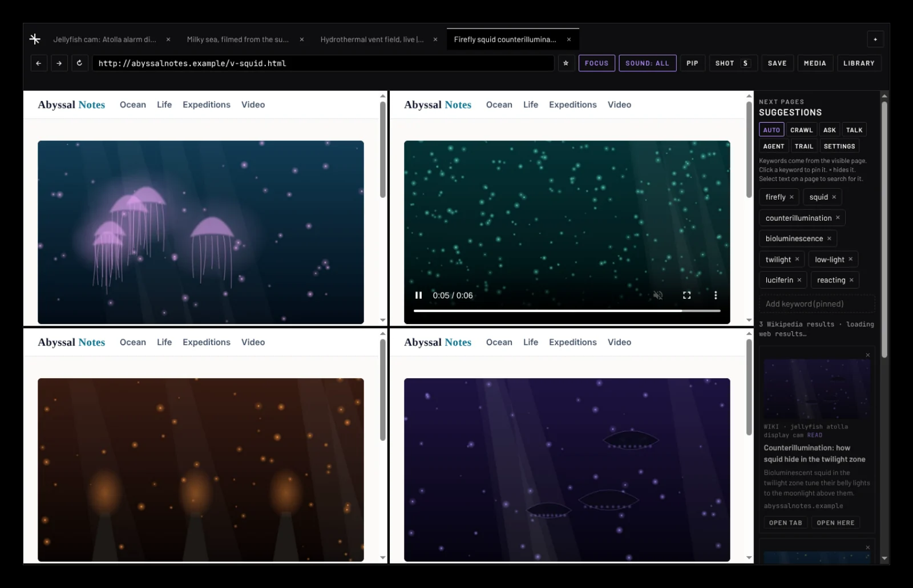The width and height of the screenshot is (913, 588).
Task: Toggle the FOCUS mode button
Action: pos(597,63)
